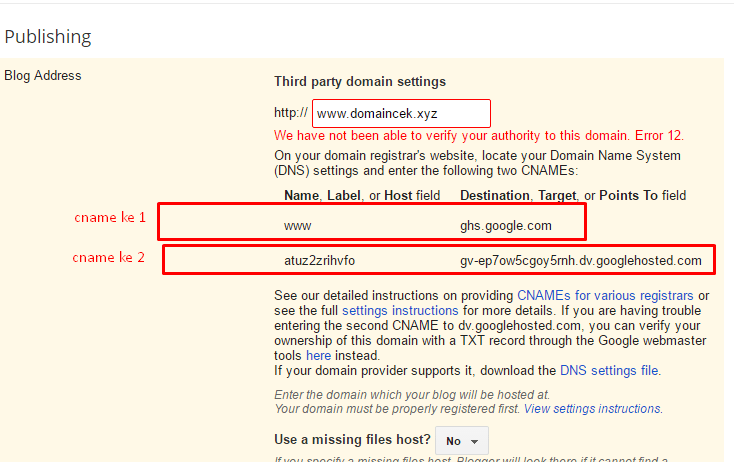
Task: Click the www.domaincek.xyz domain input field
Action: [401, 113]
